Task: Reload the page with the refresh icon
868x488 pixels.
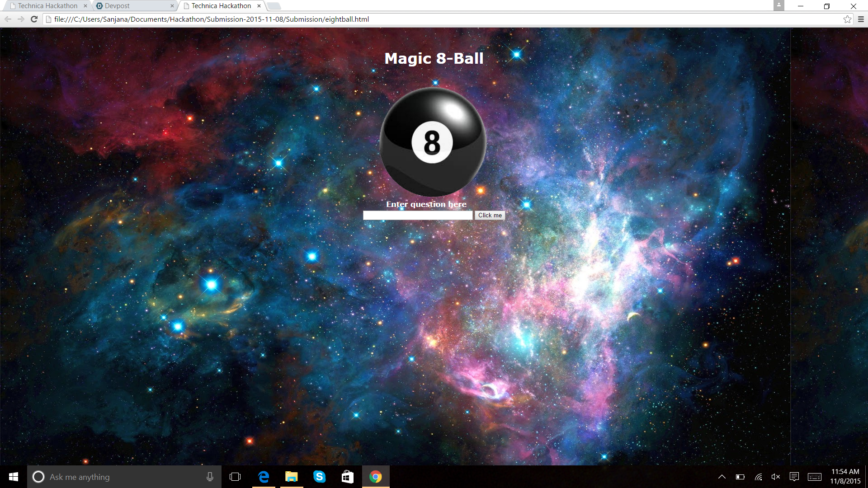Action: (x=34, y=19)
